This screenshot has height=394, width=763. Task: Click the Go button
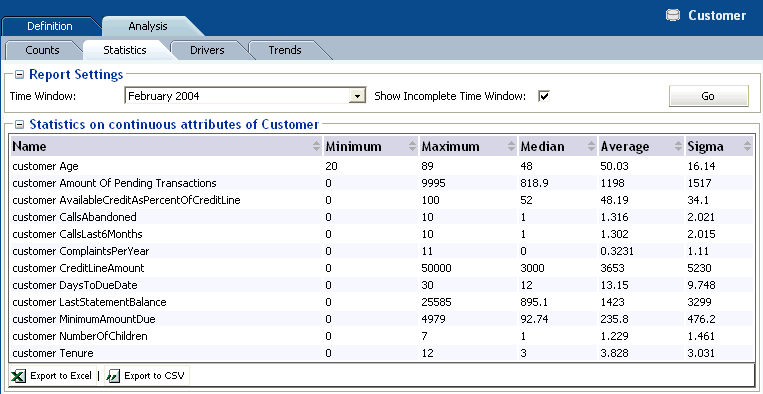(x=708, y=96)
